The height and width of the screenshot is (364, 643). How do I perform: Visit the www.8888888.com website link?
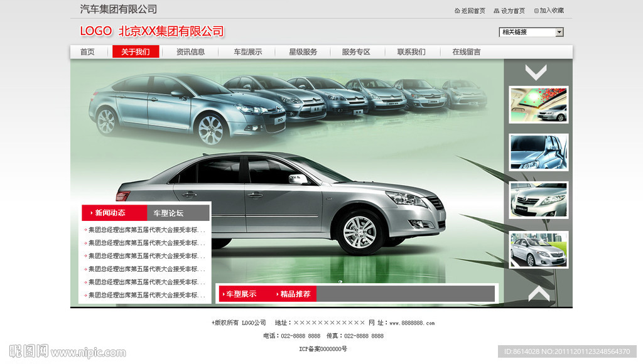tap(413, 322)
